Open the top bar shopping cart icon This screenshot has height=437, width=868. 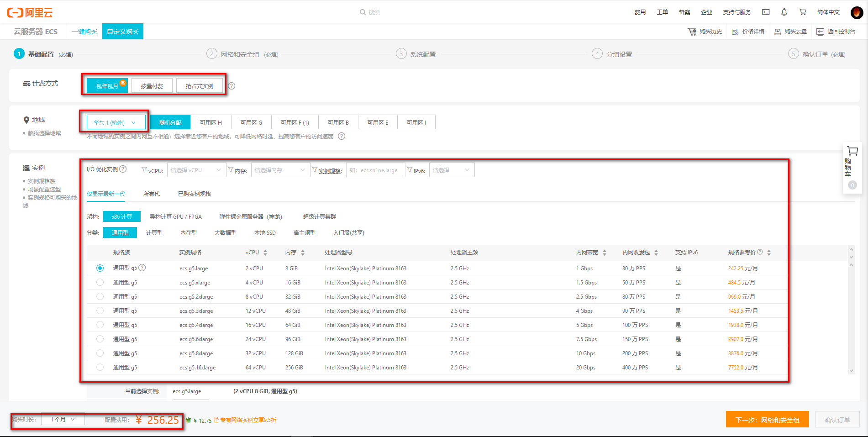click(802, 12)
